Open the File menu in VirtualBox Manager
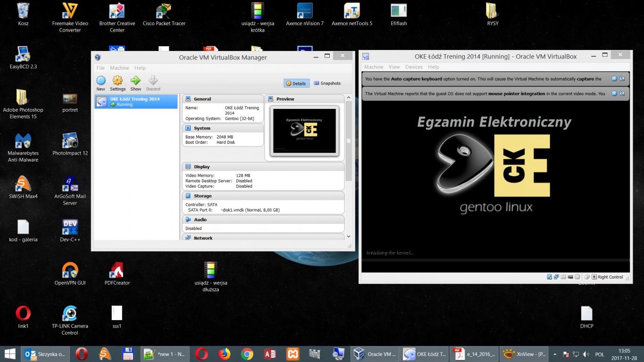644x362 pixels. click(x=100, y=68)
